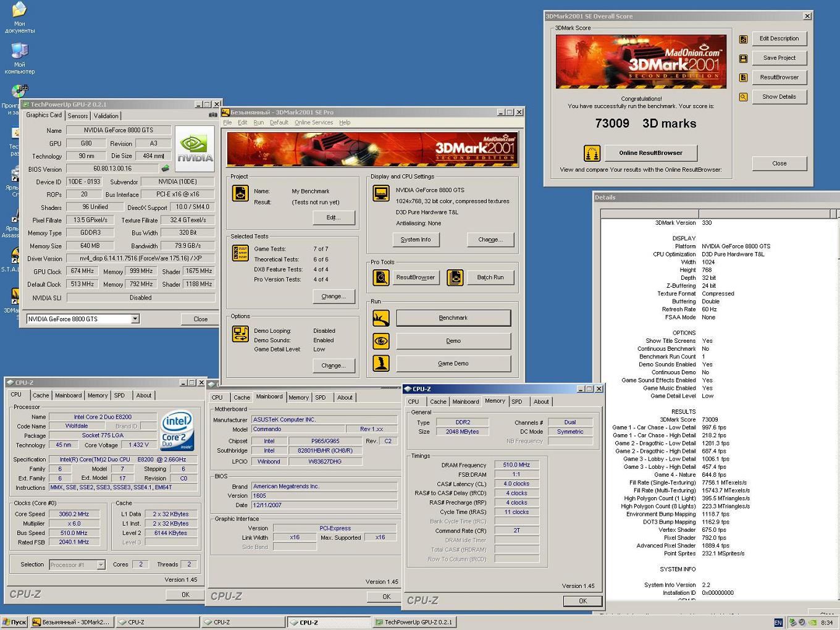Viewport: 840px width, 630px height.
Task: Click Online ResultBrowser button
Action: point(651,153)
